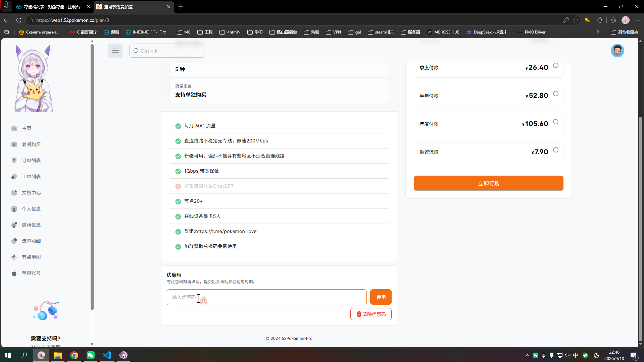Select the 年度付款 radio button
The width and height of the screenshot is (644, 362).
pos(556,122)
